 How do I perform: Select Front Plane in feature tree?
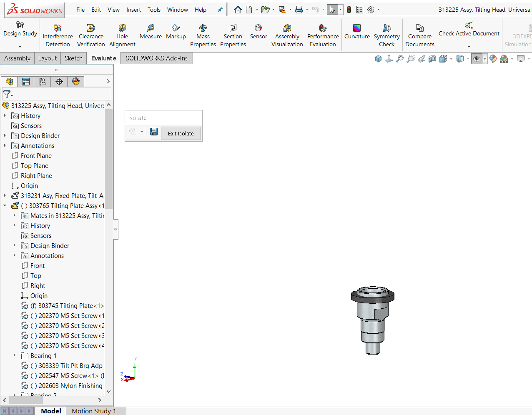[x=36, y=155]
